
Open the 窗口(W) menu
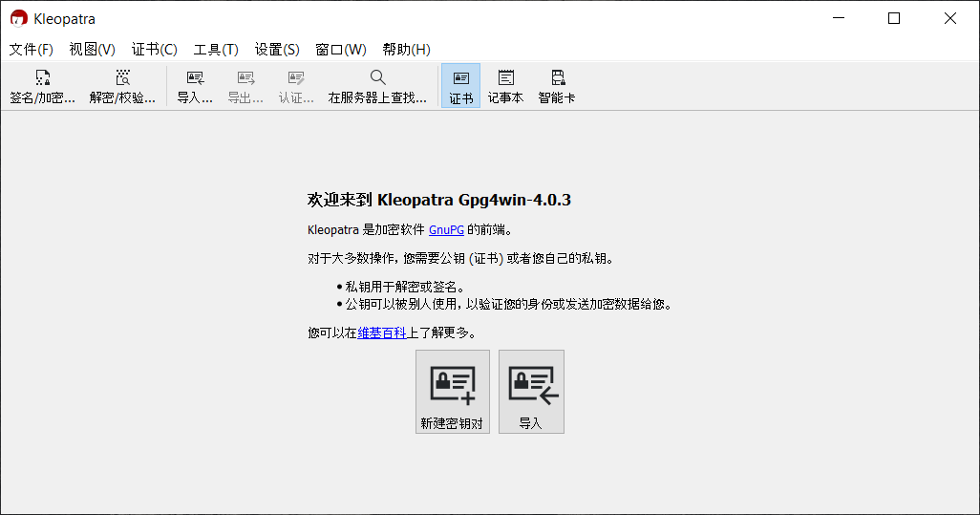pos(341,50)
